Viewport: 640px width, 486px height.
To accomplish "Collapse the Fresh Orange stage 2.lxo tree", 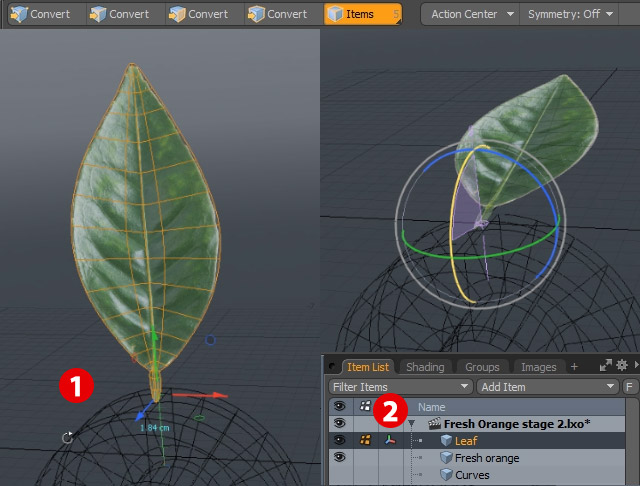I will point(411,424).
